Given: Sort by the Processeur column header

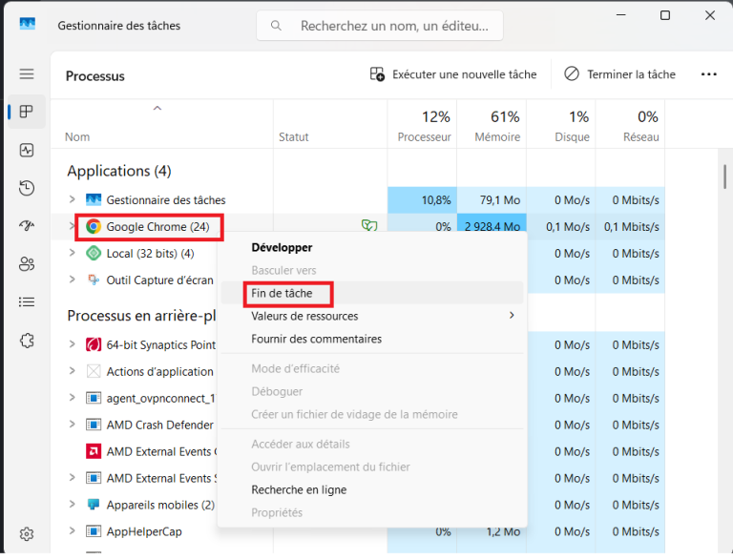Looking at the screenshot, I should [x=423, y=124].
